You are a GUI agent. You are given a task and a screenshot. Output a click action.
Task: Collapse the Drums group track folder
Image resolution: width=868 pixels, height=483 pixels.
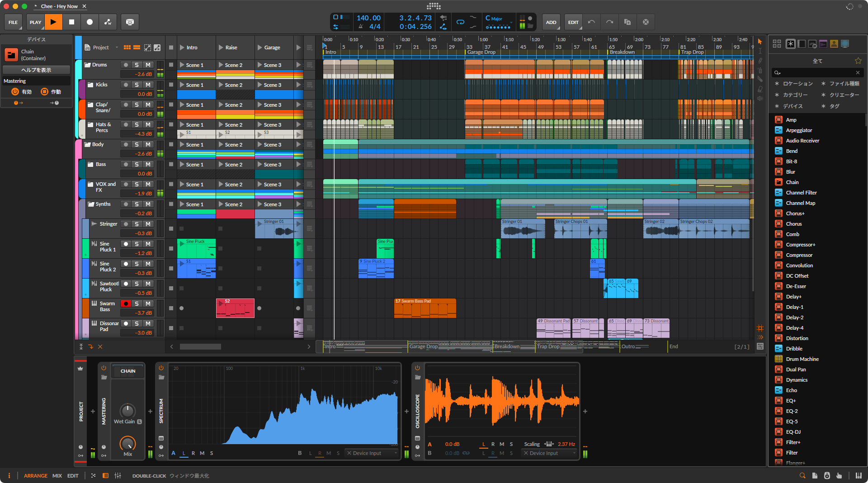(88, 65)
